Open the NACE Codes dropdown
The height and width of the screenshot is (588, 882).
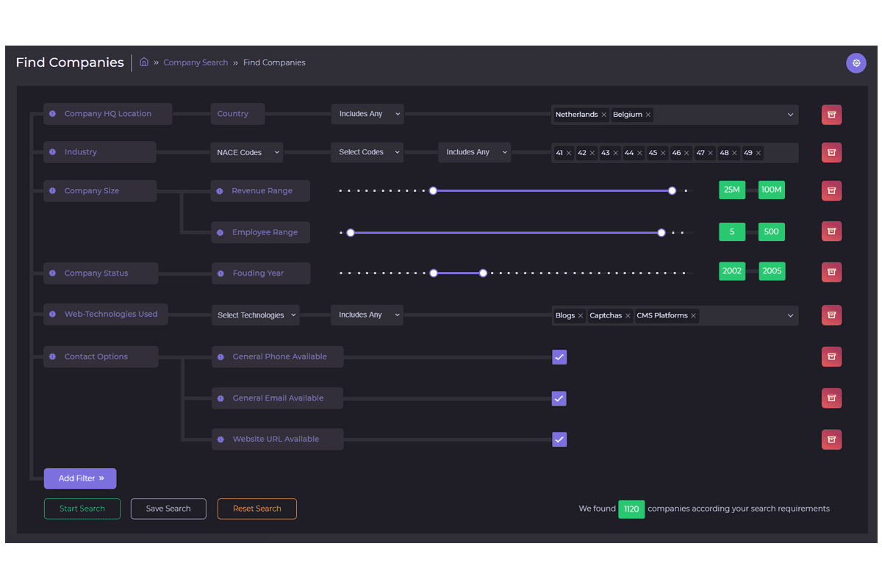pyautogui.click(x=248, y=153)
